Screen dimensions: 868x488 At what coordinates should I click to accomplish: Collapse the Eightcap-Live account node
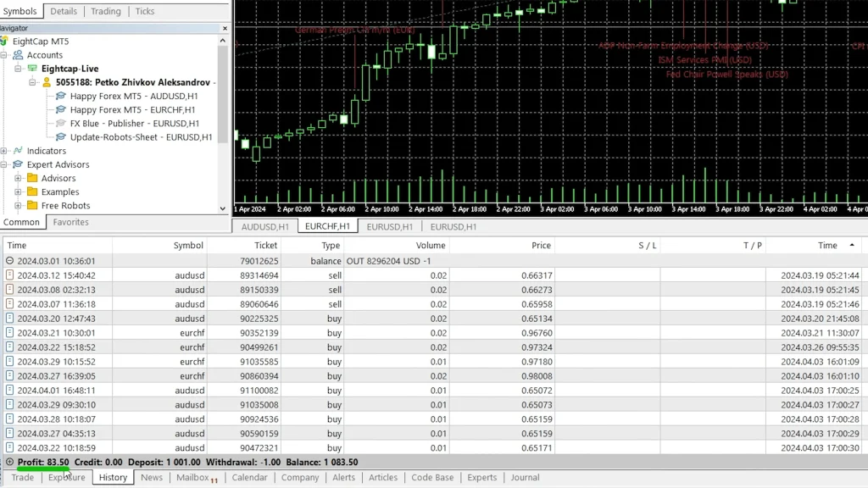pos(19,69)
